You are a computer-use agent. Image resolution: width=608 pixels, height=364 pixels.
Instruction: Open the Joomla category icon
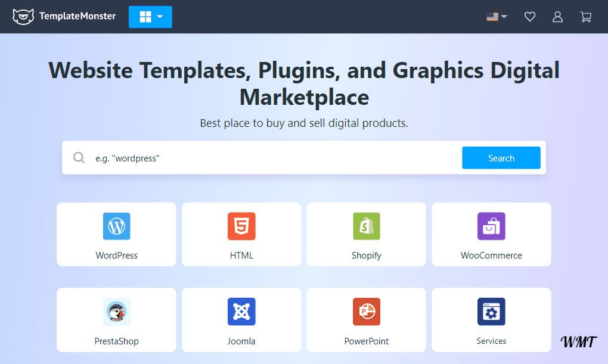(241, 312)
